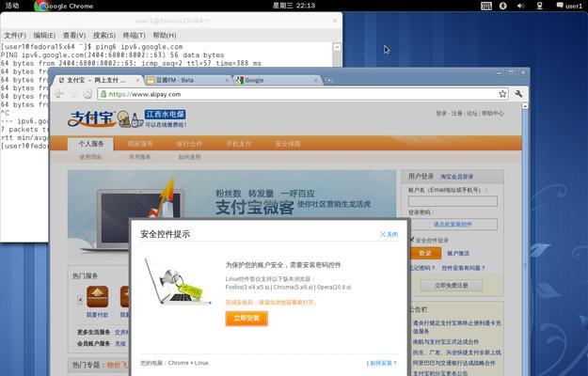Image resolution: width=588 pixels, height=376 pixels.
Task: Open the terminal's 搜索(S) menu
Action: 104,35
